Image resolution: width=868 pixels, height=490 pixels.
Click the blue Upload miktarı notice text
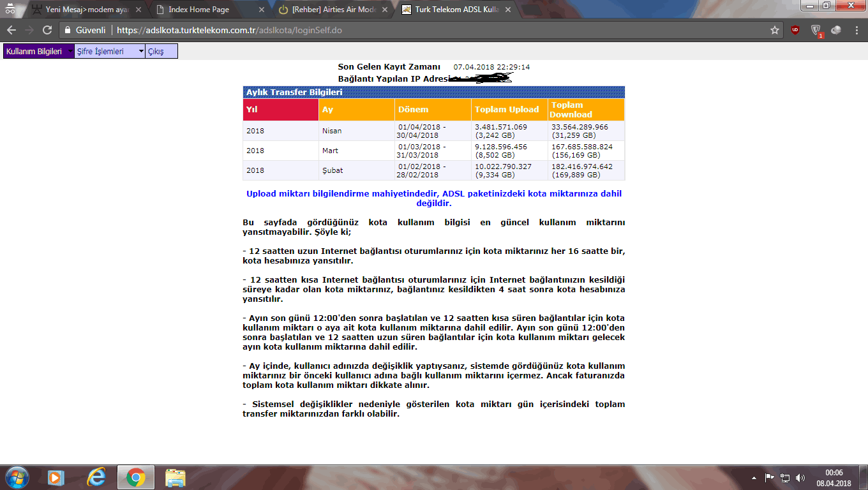[x=434, y=198]
